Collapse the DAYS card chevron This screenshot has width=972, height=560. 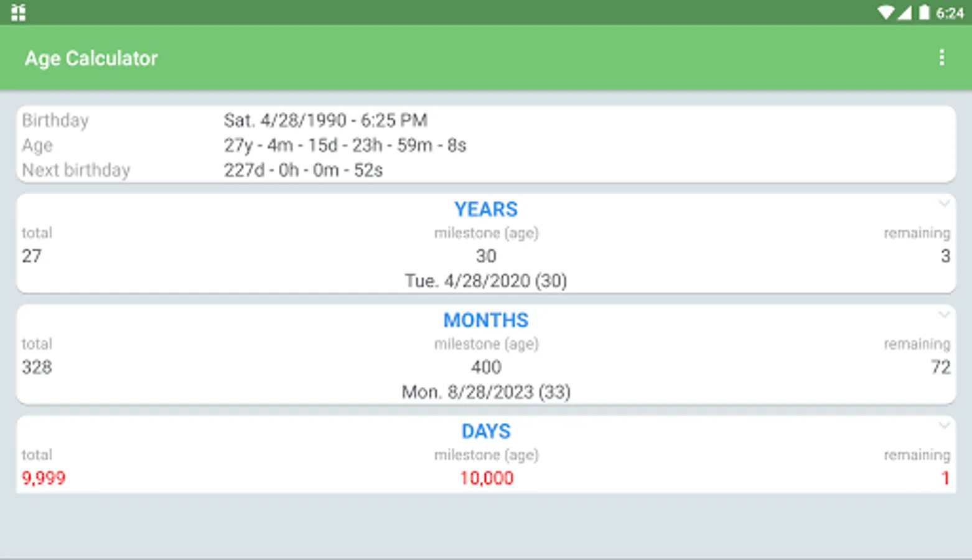click(x=944, y=426)
